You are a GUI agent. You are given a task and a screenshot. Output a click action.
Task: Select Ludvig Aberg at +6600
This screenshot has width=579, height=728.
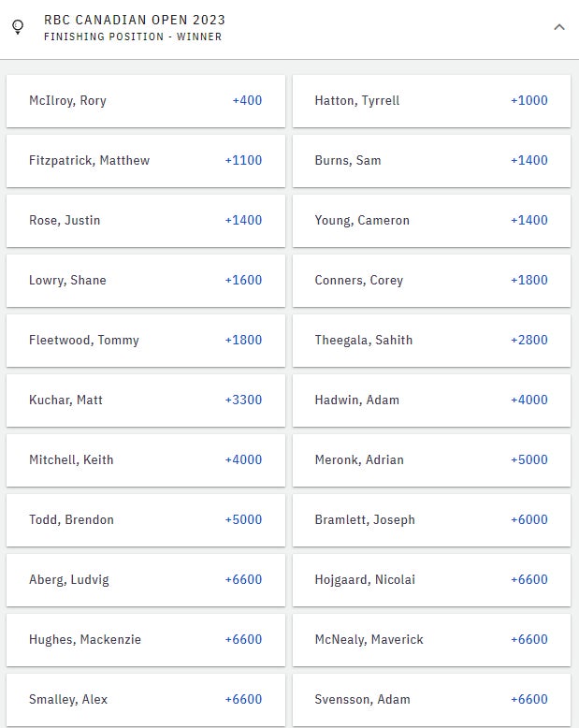coord(145,580)
